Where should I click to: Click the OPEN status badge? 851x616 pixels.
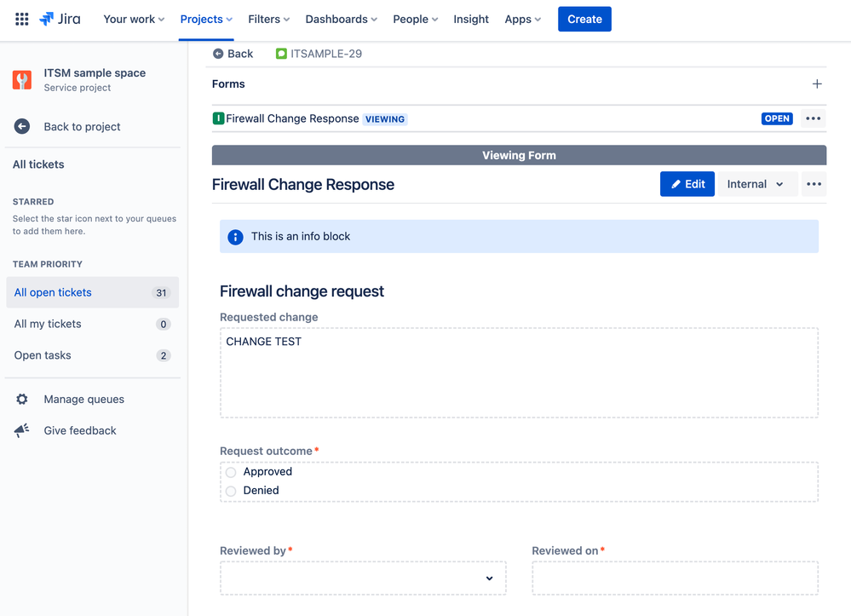click(x=777, y=118)
